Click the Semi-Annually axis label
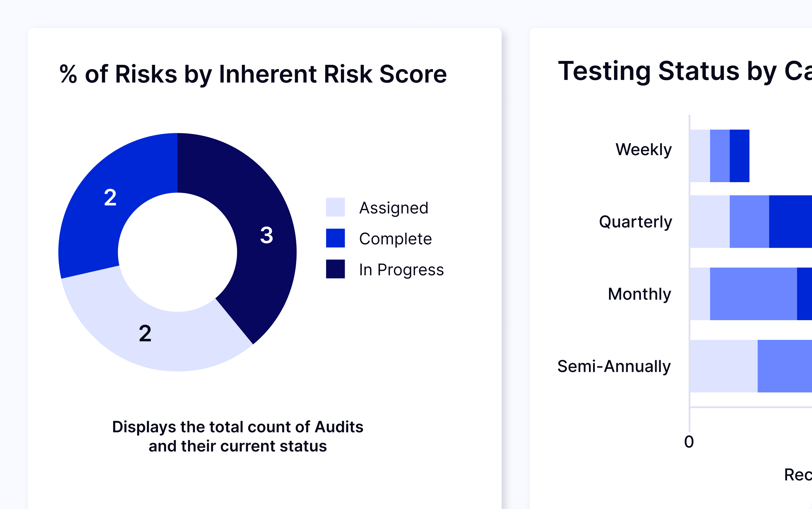Screen dimensions: 812x509 (614, 366)
